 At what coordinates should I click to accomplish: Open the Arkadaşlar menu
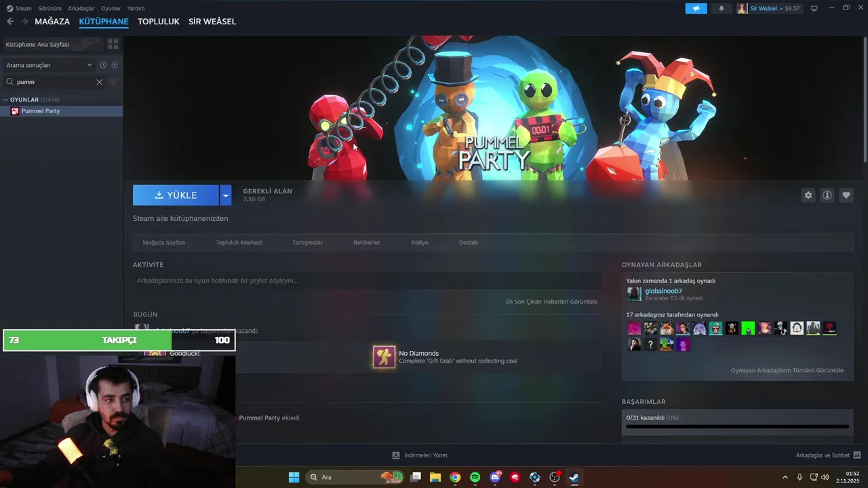coord(81,8)
